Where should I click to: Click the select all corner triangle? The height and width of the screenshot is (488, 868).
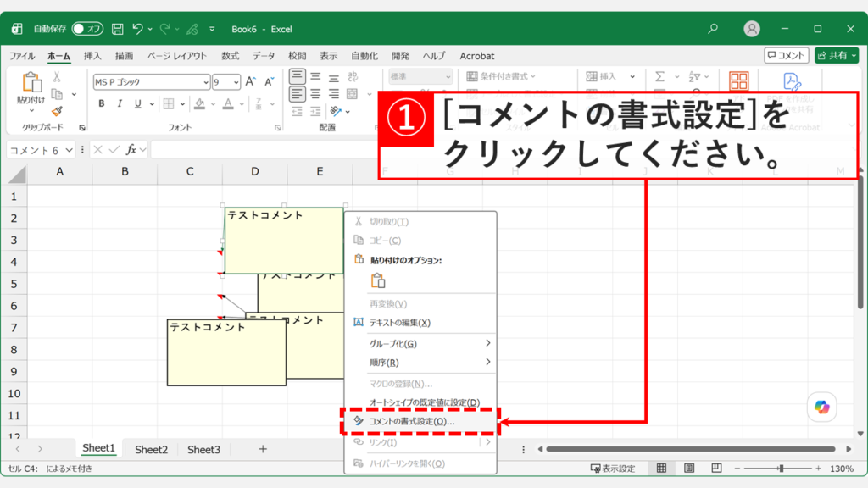click(x=17, y=175)
